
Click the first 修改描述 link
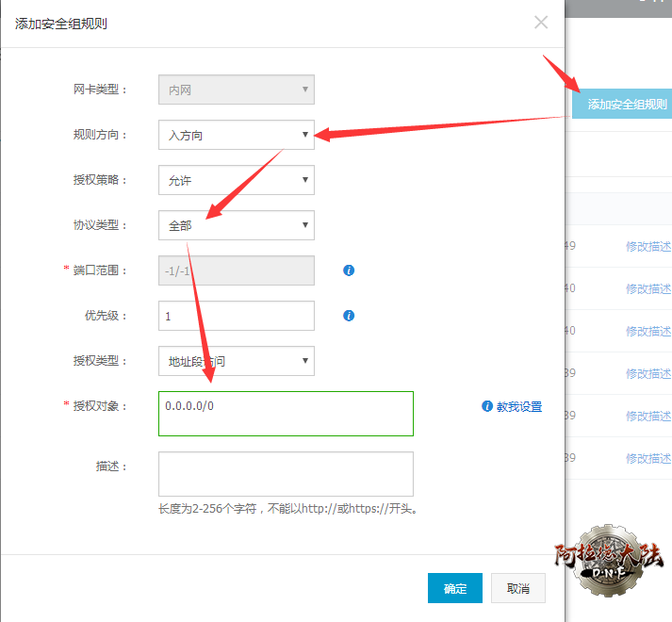click(x=648, y=246)
